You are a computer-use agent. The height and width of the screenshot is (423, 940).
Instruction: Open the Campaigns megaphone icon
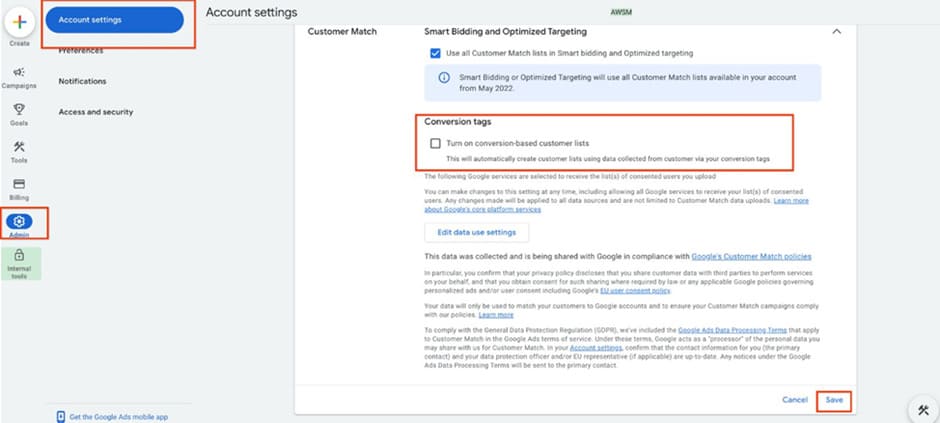(x=20, y=73)
